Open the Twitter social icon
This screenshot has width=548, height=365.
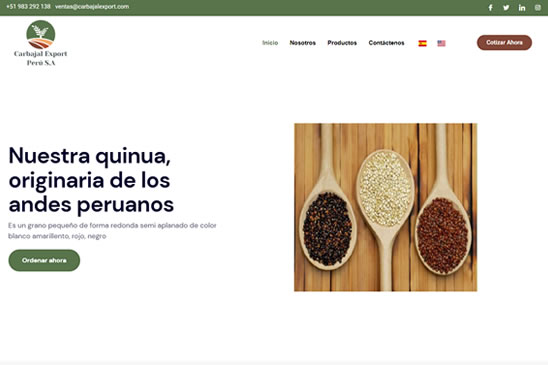(506, 8)
